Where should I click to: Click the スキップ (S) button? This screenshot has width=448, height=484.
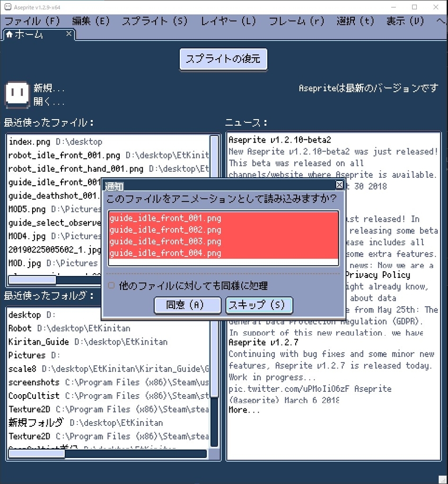coord(259,305)
